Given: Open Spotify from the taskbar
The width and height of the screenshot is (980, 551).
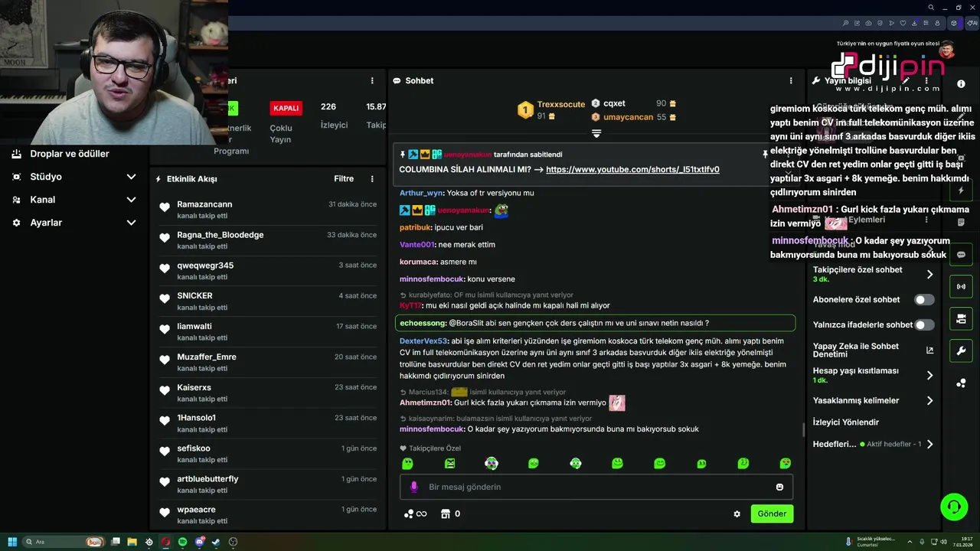Looking at the screenshot, I should tap(182, 542).
